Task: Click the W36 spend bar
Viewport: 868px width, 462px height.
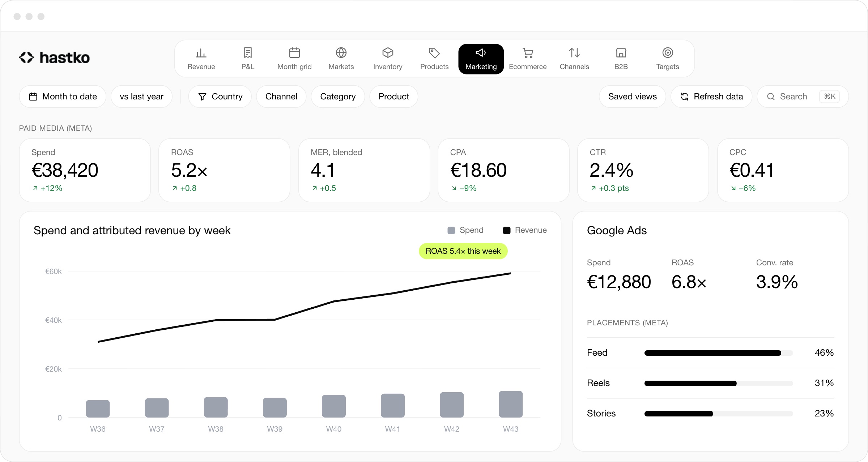Action: [x=98, y=408]
